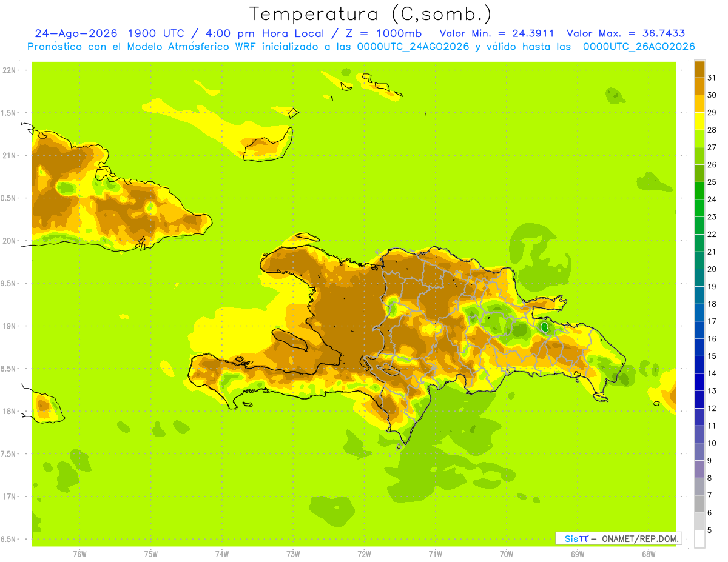
Task: Click the init time "0000UTC_24AGO2026"
Action: [x=413, y=47]
